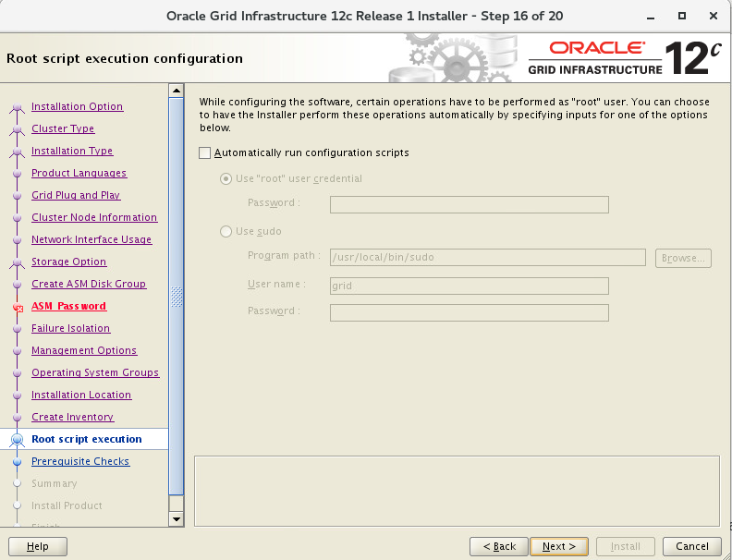Click the Root script execution step marker icon
The height and width of the screenshot is (560, 732).
pyautogui.click(x=18, y=440)
